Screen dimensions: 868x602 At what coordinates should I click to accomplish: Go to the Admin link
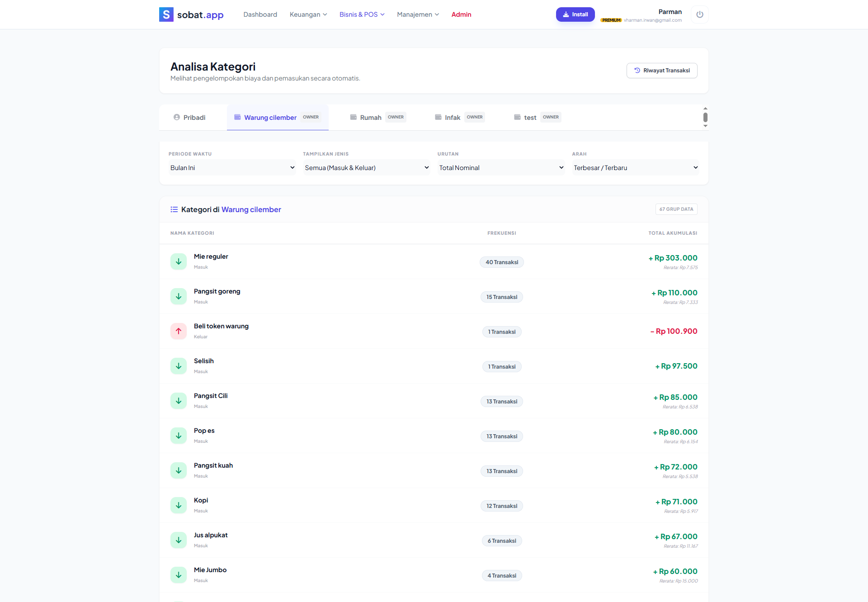pos(461,14)
